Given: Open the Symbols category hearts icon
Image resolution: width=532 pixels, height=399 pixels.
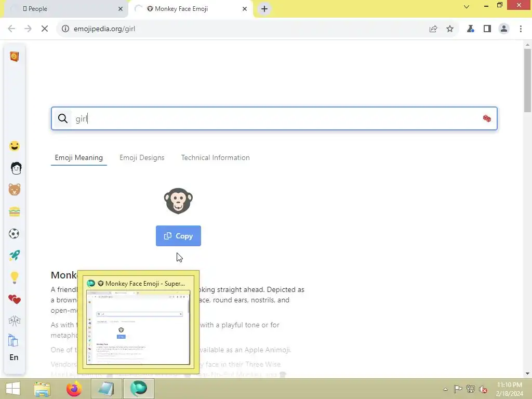Looking at the screenshot, I should [x=15, y=299].
